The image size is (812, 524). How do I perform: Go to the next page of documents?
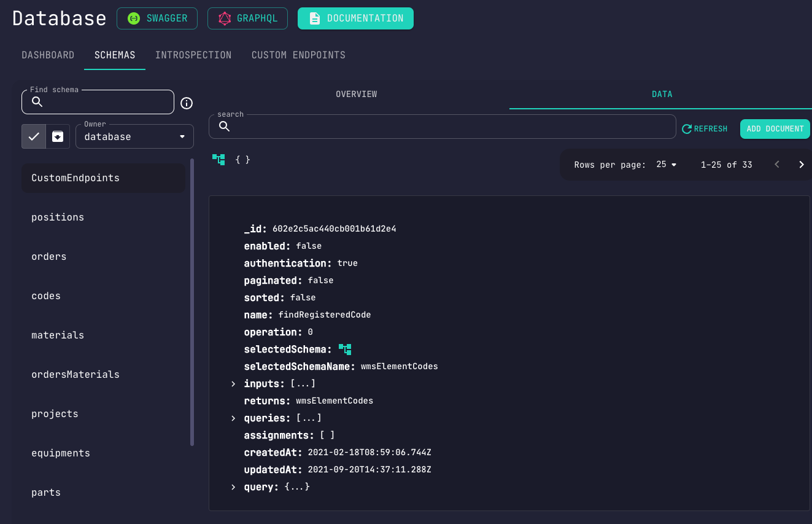801,165
